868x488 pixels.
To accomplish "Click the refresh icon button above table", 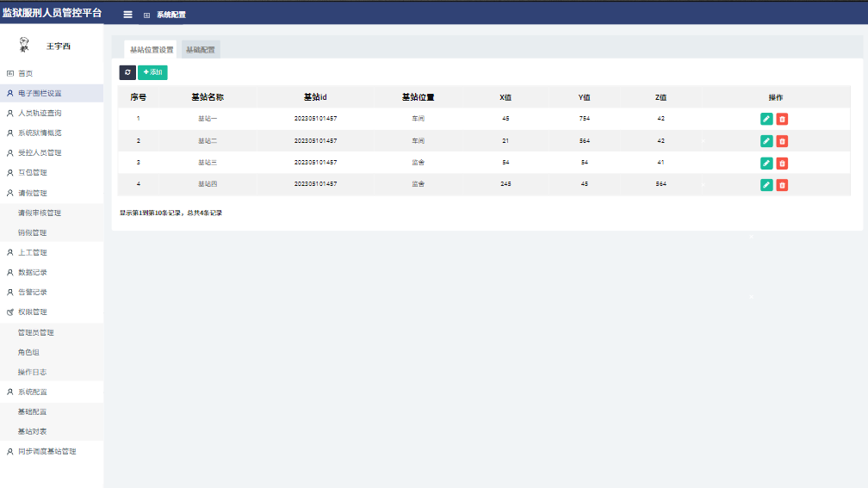I will tap(127, 72).
